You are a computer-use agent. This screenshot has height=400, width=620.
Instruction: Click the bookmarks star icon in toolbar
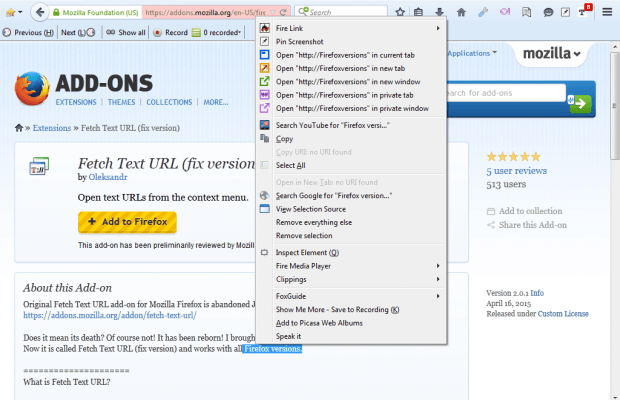[10, 12]
